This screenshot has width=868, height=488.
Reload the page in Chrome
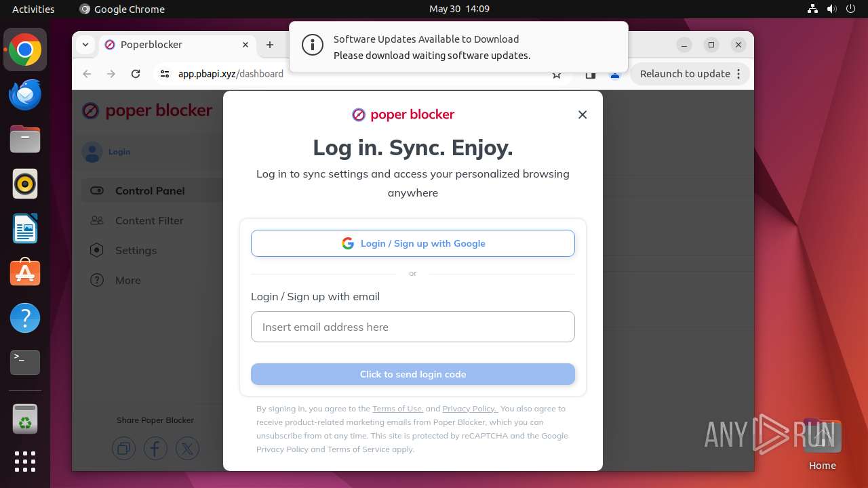coord(136,74)
